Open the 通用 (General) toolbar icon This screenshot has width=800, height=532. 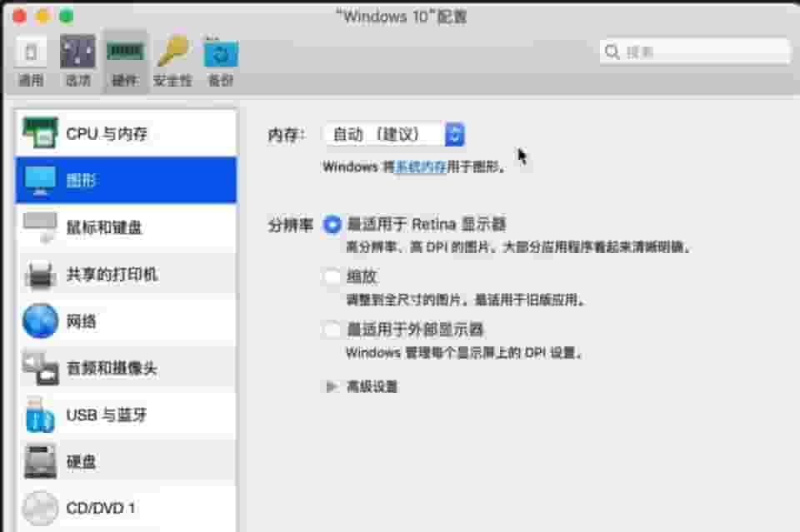click(31, 53)
